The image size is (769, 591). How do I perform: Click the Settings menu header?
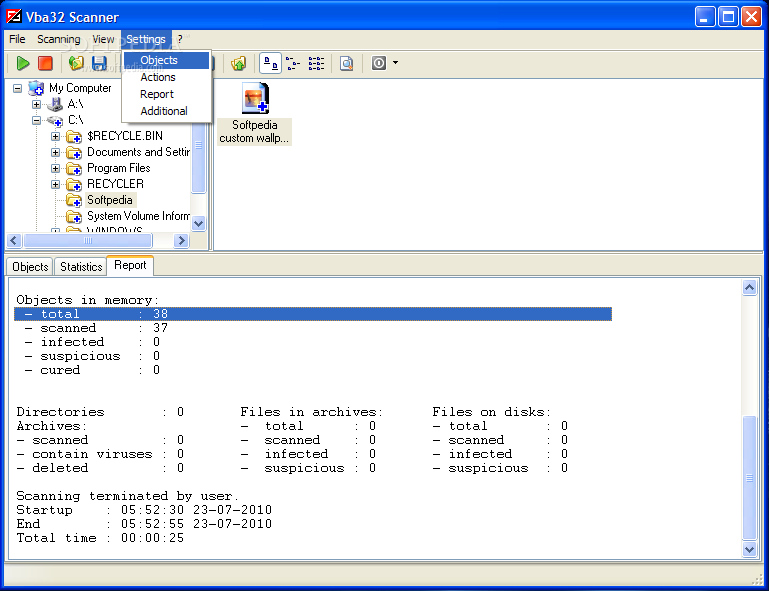(x=146, y=39)
